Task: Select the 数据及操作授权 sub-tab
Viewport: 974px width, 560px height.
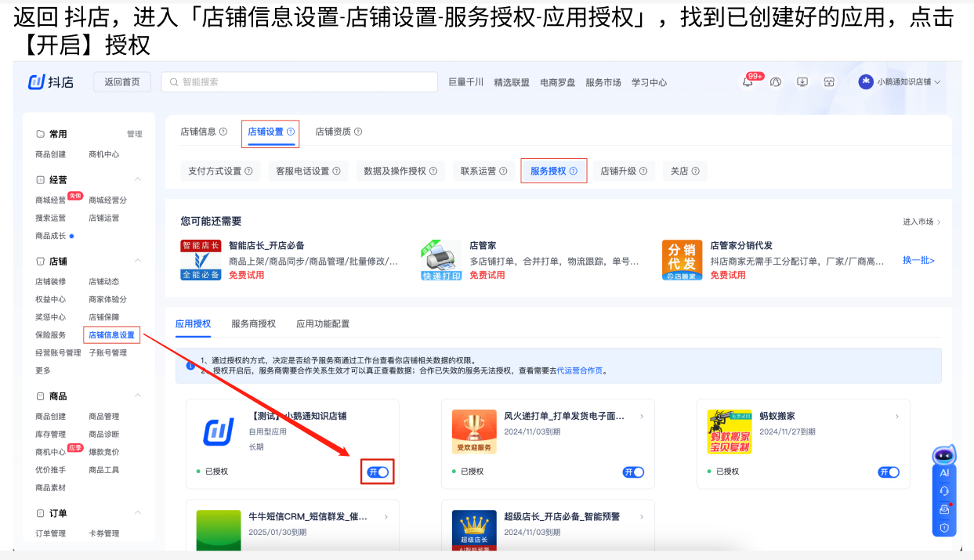Action: pos(400,171)
